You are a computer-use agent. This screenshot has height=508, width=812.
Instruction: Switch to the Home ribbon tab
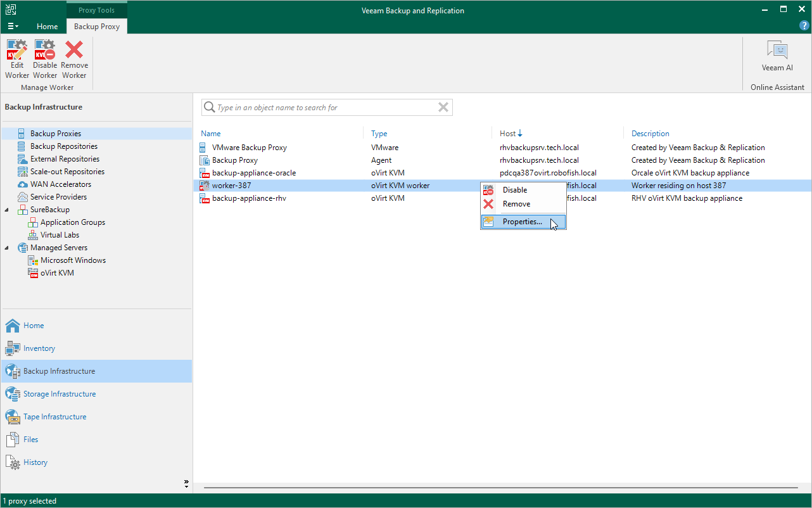47,27
